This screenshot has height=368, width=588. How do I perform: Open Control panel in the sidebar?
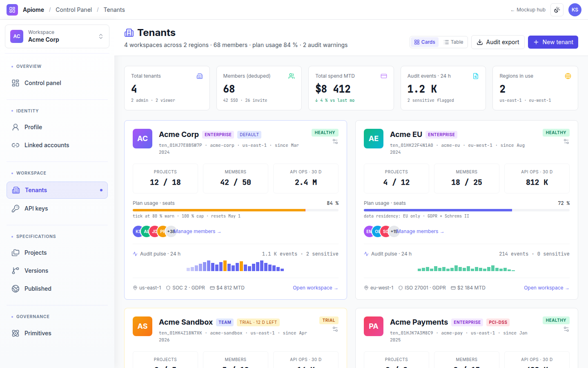[x=57, y=83]
